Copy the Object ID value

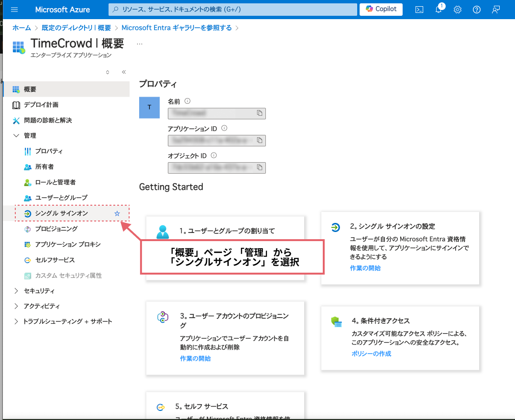260,167
